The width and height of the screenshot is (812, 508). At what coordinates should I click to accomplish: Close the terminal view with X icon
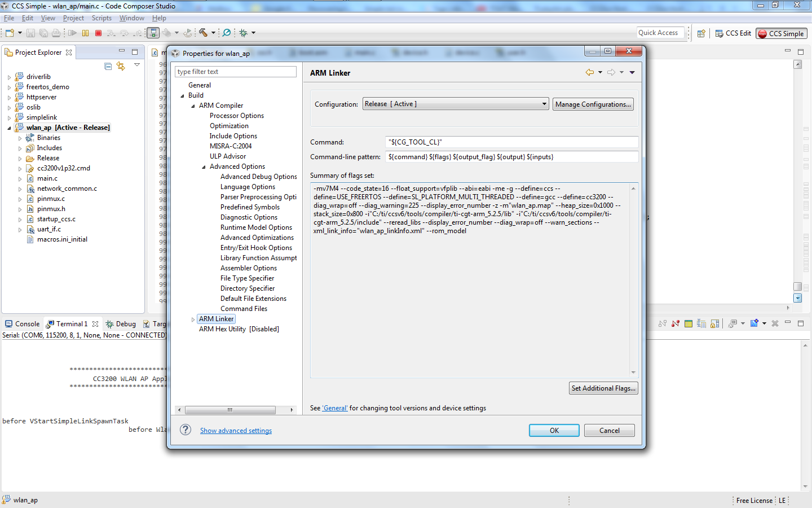click(775, 323)
